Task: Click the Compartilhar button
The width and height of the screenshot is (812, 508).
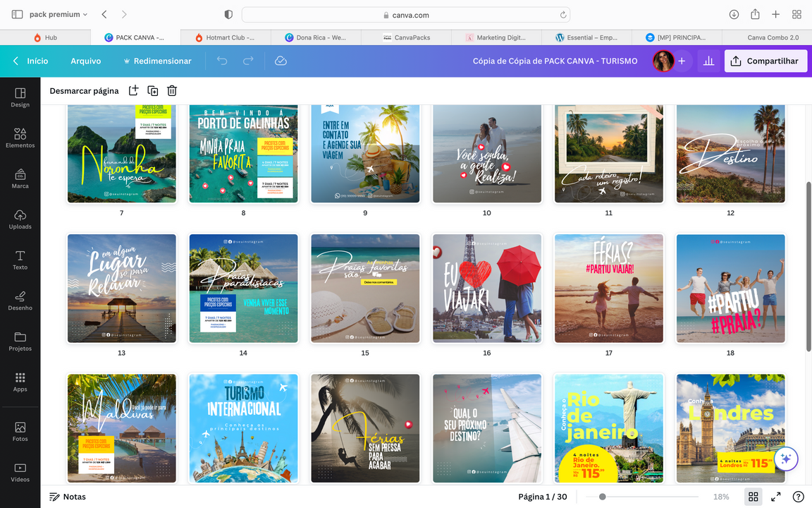Action: click(765, 61)
